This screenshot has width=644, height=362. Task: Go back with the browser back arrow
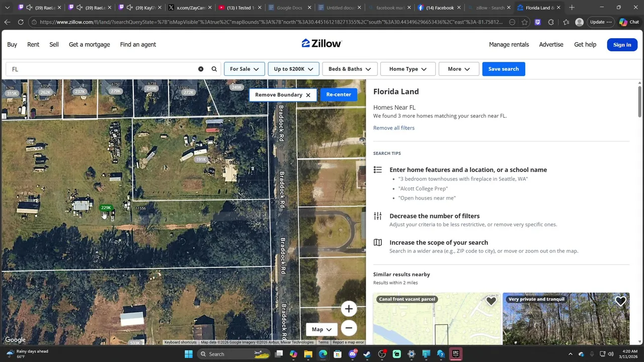7,22
